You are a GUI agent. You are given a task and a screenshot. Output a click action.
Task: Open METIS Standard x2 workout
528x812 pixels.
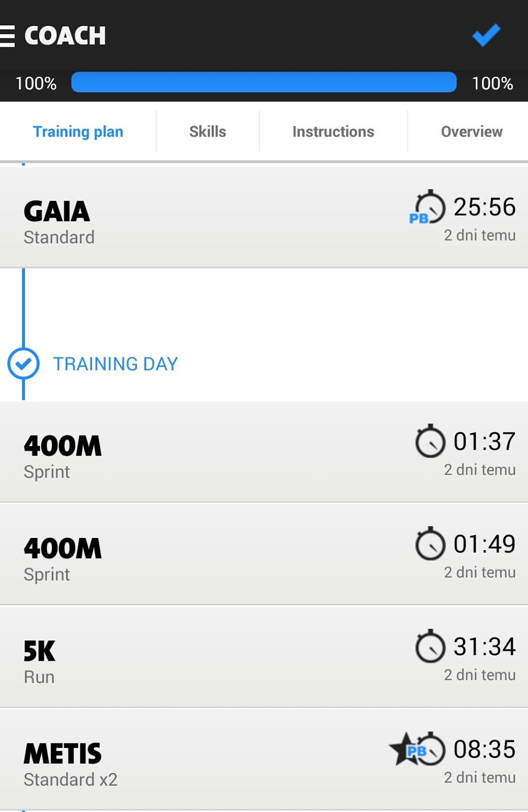coord(264,759)
